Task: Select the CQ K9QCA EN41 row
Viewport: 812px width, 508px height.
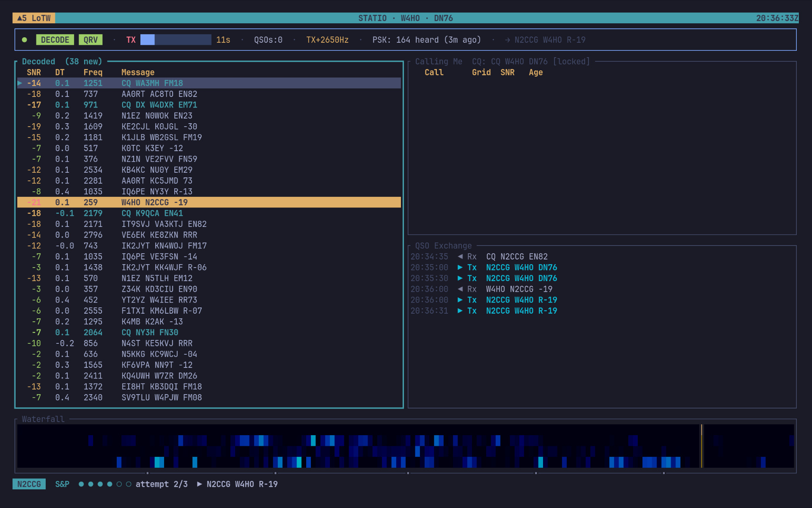Action: coord(209,213)
